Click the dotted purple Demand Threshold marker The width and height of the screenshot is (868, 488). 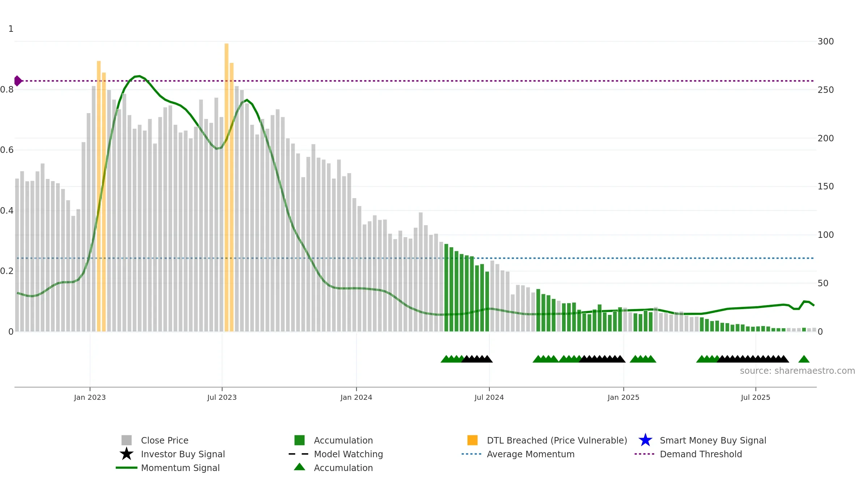[x=644, y=454]
